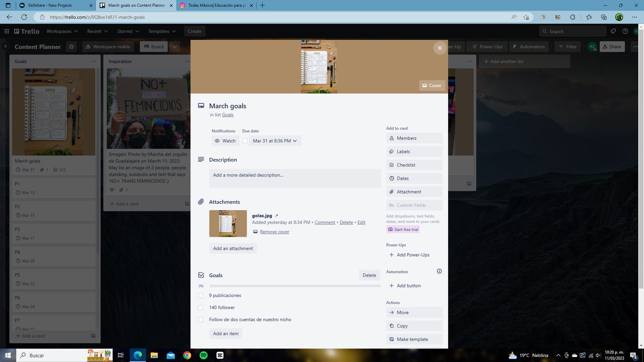Open the Workspaces dropdown menu
Screen dimensions: 644x362
tap(62, 31)
